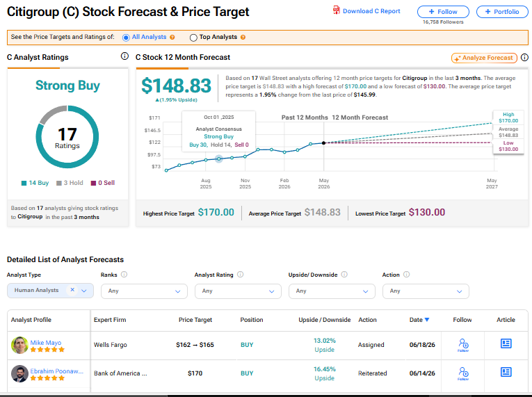Open the Ranks dropdown
Screen dimensions: 532x397
pos(144,291)
